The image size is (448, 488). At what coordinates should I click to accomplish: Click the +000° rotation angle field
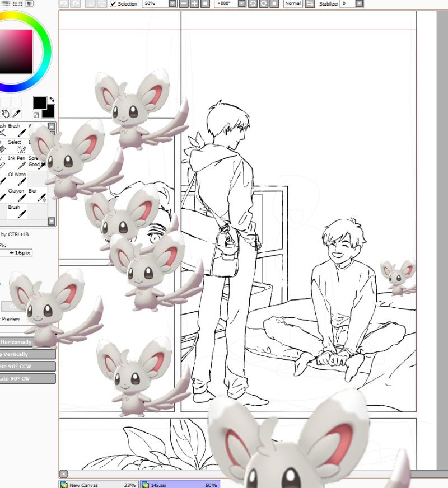[x=226, y=4]
